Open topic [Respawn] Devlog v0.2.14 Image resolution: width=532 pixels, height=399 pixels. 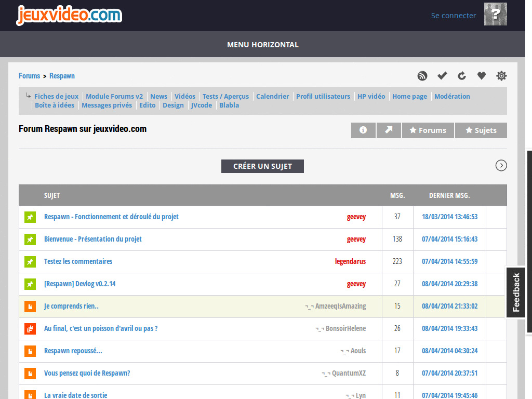tap(79, 284)
